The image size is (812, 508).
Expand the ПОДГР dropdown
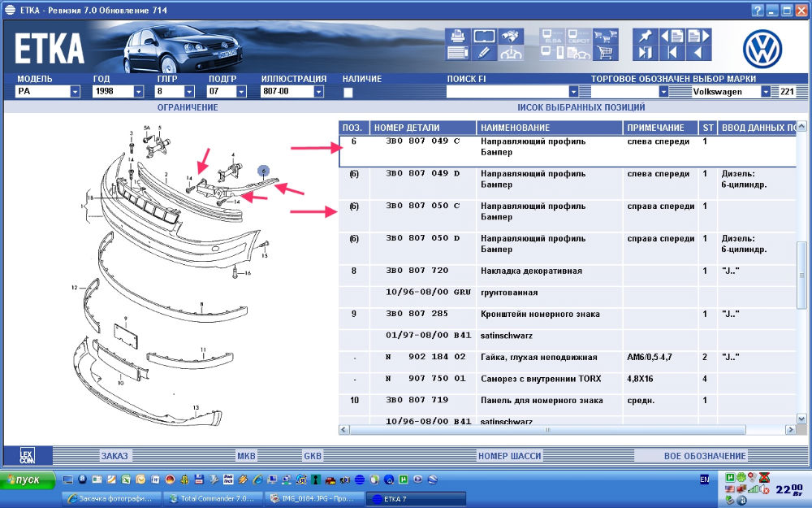coord(241,92)
